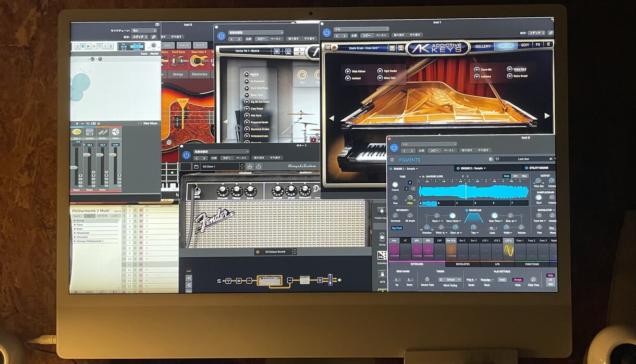Image resolution: width=636 pixels, height=364 pixels.
Task: Toggle Pigments plugin window power button
Action: pos(394,147)
